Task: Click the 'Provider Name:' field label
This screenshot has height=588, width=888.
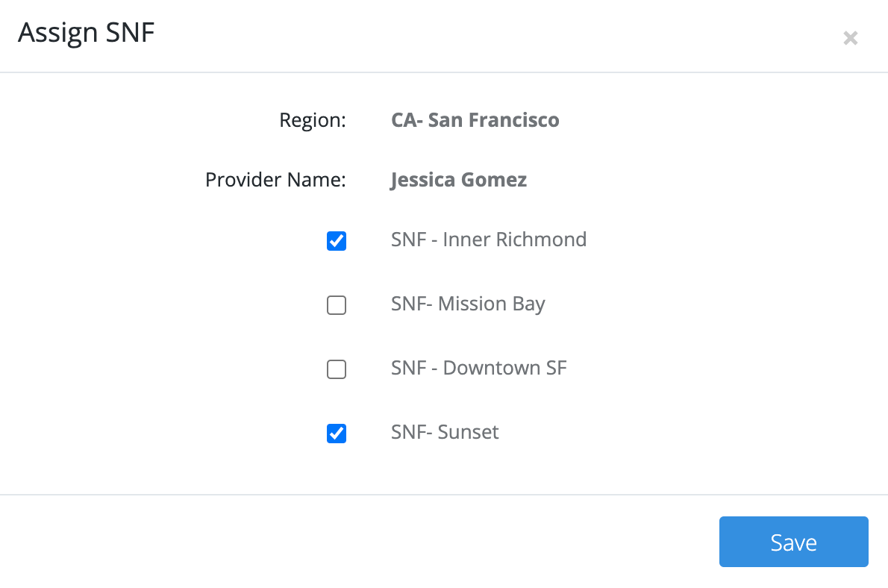Action: click(x=275, y=180)
